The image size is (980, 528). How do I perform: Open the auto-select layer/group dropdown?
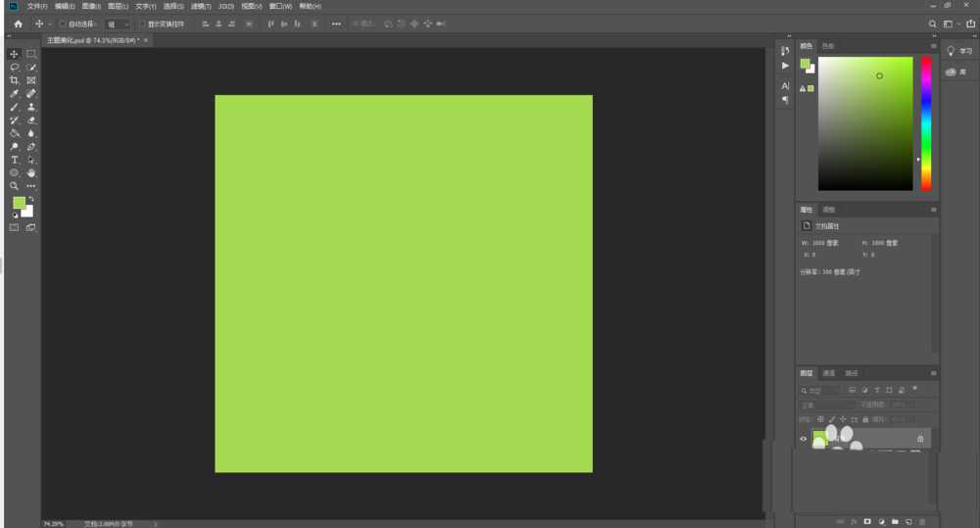click(118, 23)
